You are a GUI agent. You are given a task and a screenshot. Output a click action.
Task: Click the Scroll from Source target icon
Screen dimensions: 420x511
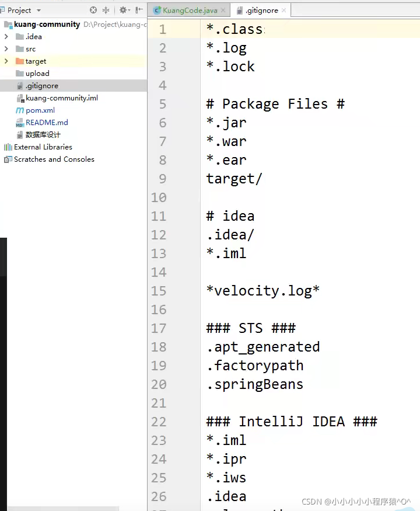93,11
